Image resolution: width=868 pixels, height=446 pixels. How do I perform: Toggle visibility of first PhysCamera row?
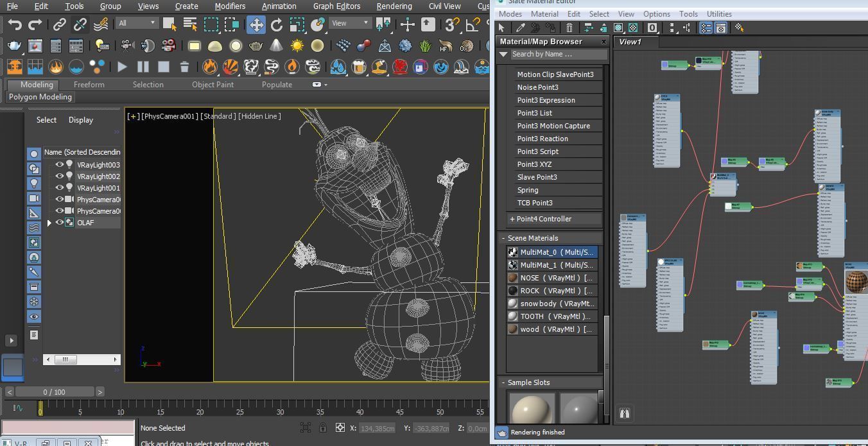click(60, 200)
